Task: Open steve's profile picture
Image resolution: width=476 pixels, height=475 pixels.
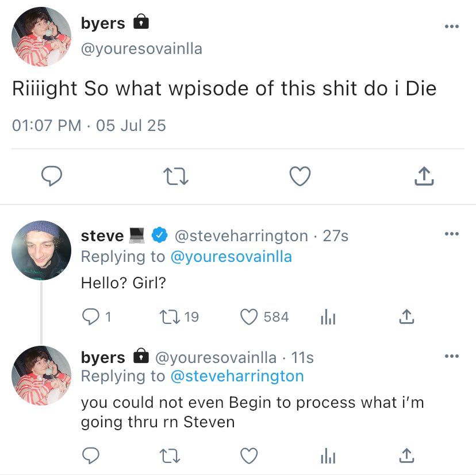Action: [41, 250]
